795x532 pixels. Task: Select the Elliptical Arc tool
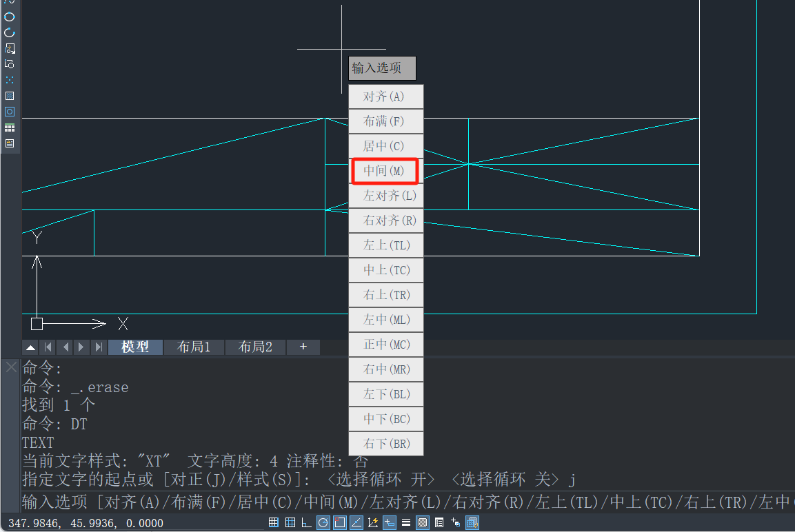(x=10, y=32)
